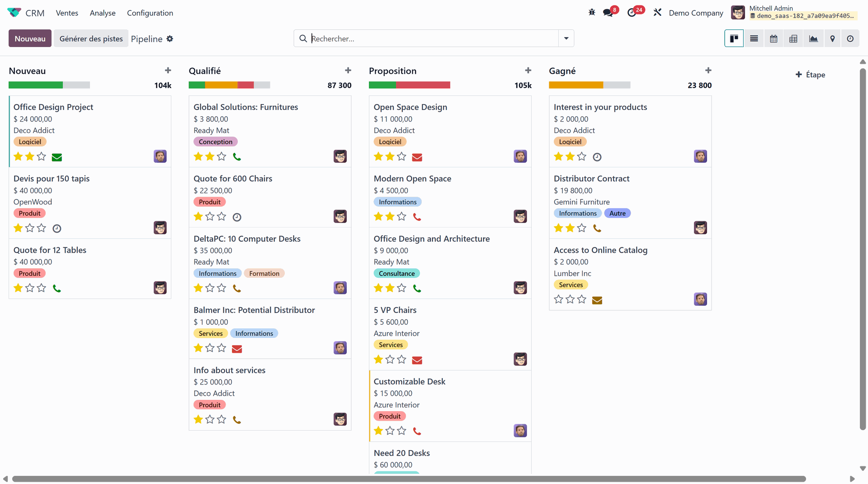Screen dimensions: 868x484
Task: Click the horizontal scrollbar at bottom
Action: (x=409, y=479)
